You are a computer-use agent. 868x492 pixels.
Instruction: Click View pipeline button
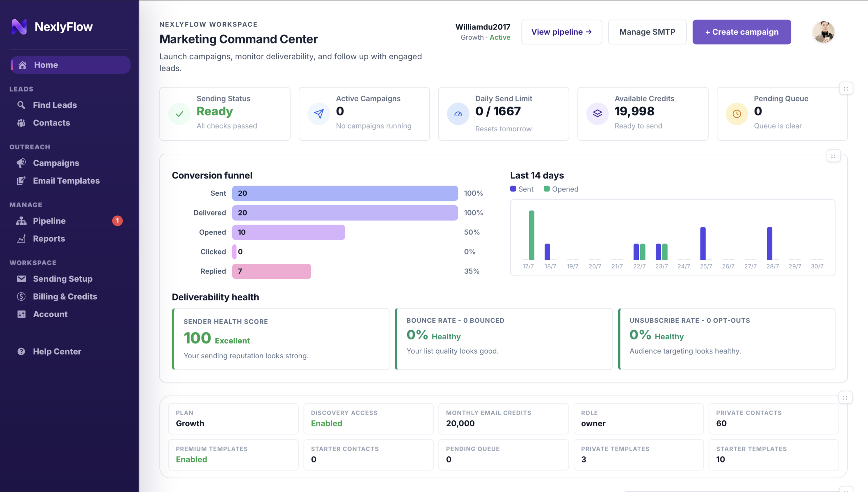point(561,32)
